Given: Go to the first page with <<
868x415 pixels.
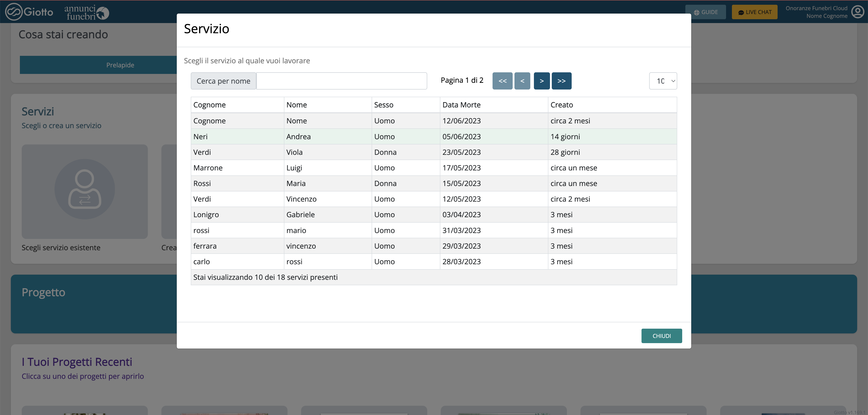Looking at the screenshot, I should click(x=502, y=81).
